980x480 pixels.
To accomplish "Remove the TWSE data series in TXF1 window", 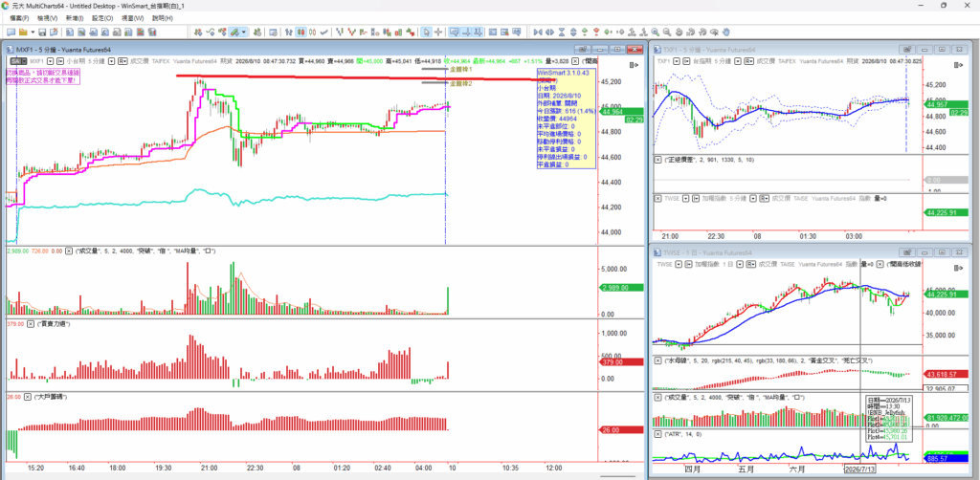I will [657, 199].
